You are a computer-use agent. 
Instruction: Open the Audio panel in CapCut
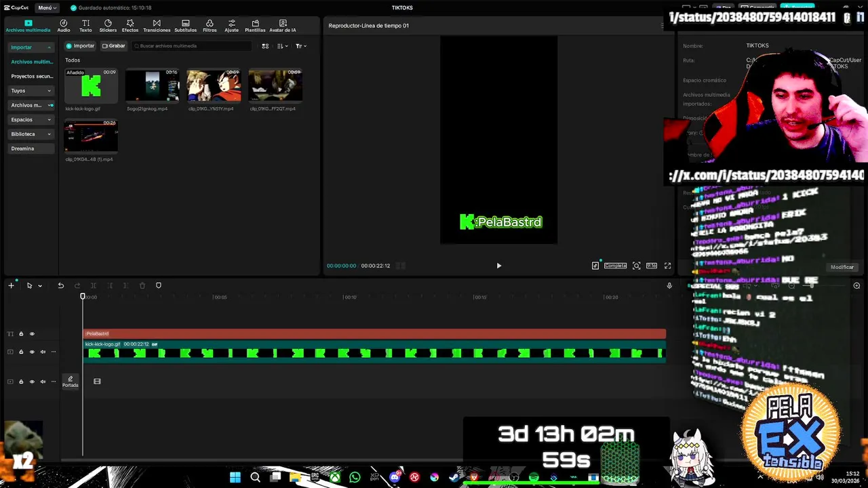(64, 26)
